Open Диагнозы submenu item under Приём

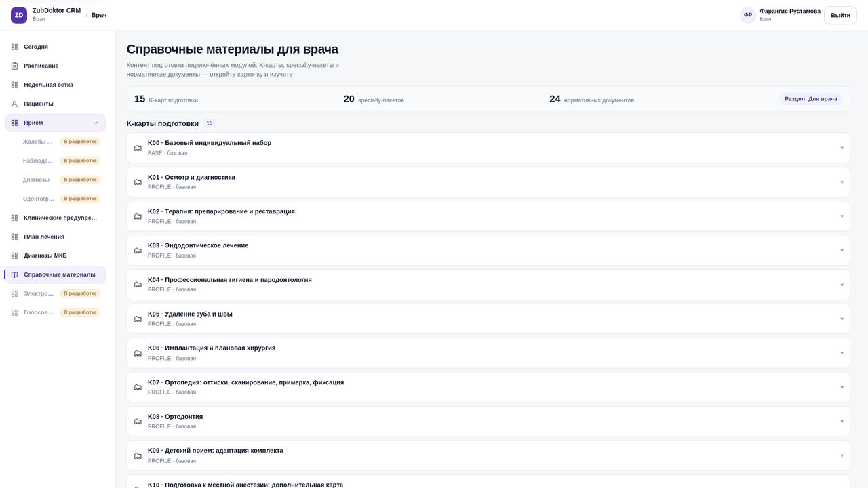coord(61,180)
